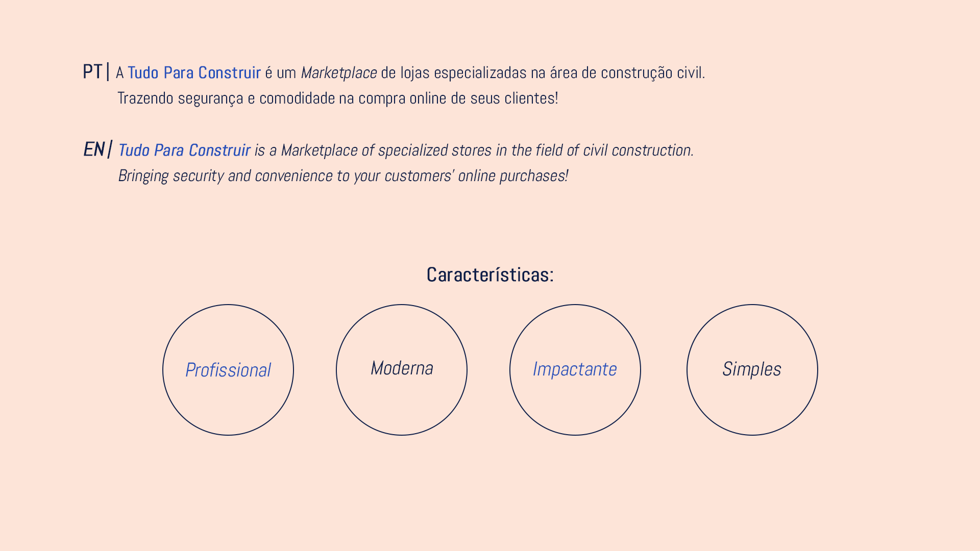Screen dimensions: 980x551
Task: Click the words seus clientes
Action: 513,98
